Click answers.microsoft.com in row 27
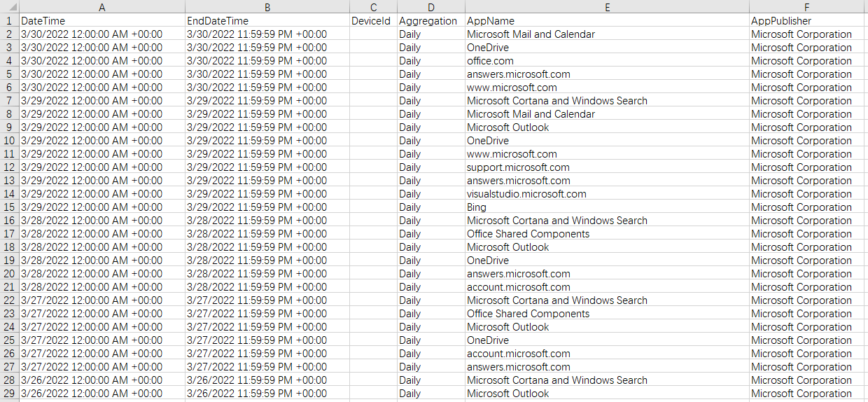 [607, 367]
